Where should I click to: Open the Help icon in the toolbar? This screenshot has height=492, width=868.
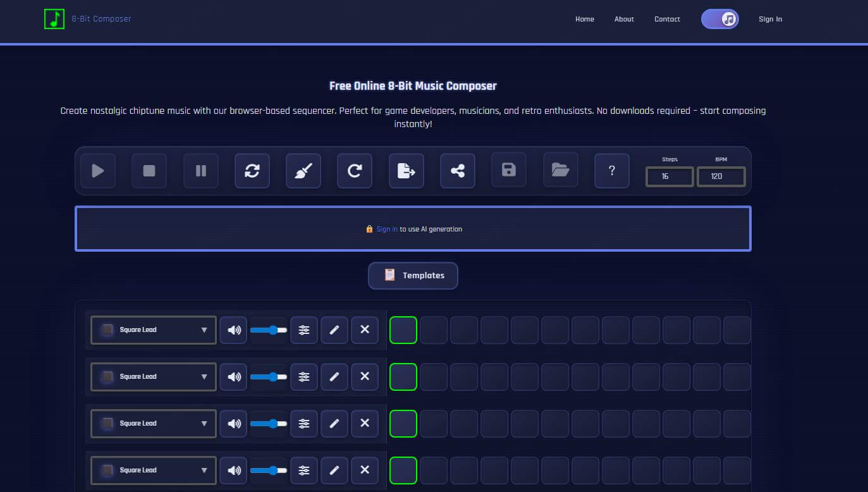click(611, 171)
